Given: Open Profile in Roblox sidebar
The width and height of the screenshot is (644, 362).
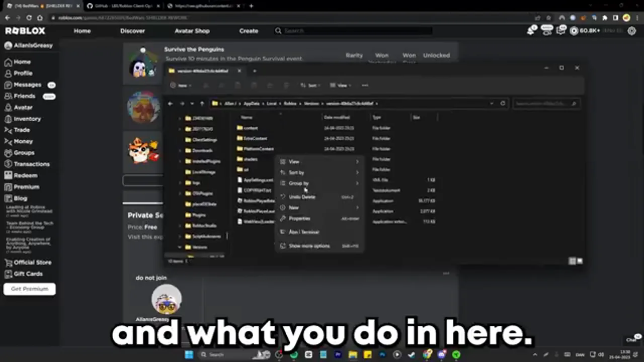Looking at the screenshot, I should coord(19,73).
